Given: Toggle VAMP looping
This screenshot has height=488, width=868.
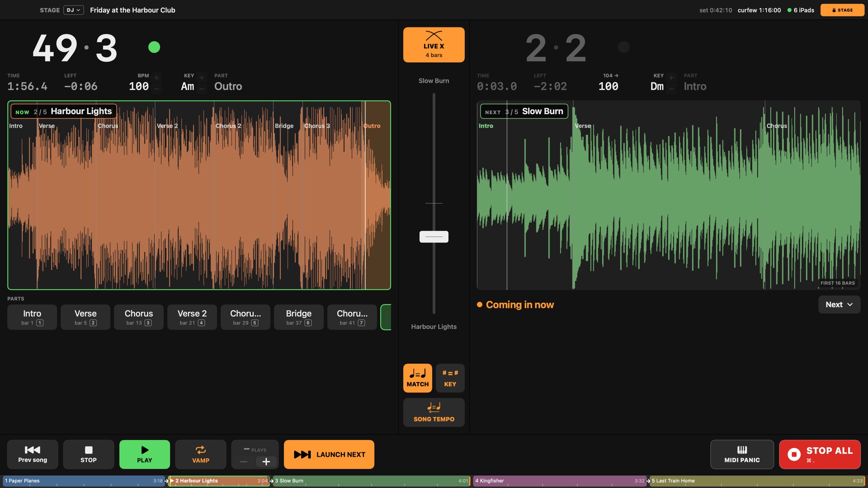Looking at the screenshot, I should [x=201, y=454].
